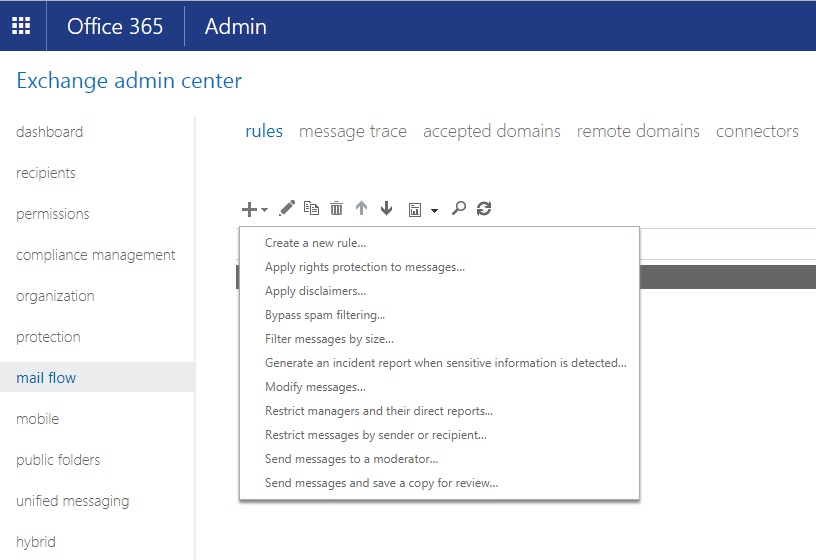Image resolution: width=816 pixels, height=560 pixels.
Task: Refresh the rules list
Action: pyautogui.click(x=484, y=208)
